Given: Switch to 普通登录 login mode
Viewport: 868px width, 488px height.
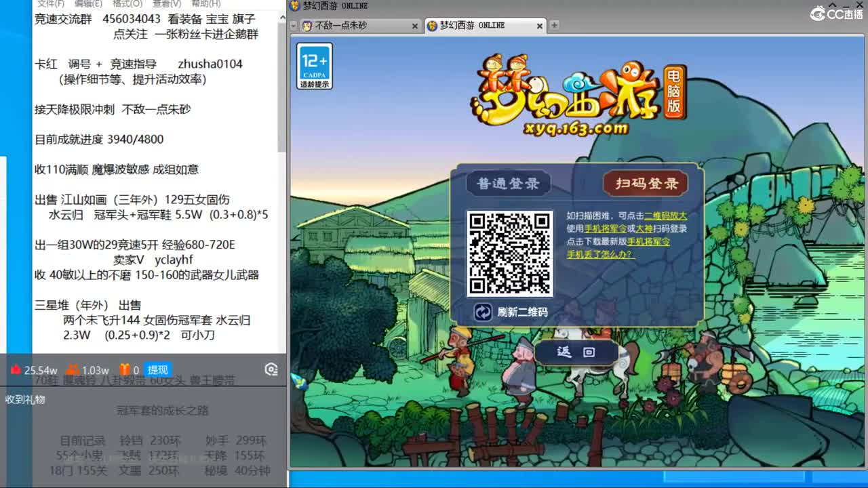Looking at the screenshot, I should tap(508, 183).
